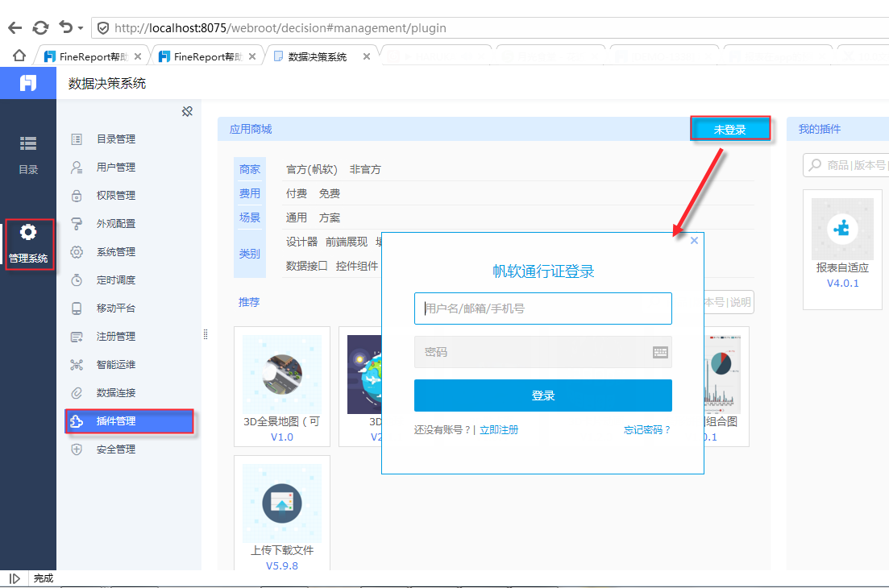Click the menu panel collapse handle

coord(206,335)
